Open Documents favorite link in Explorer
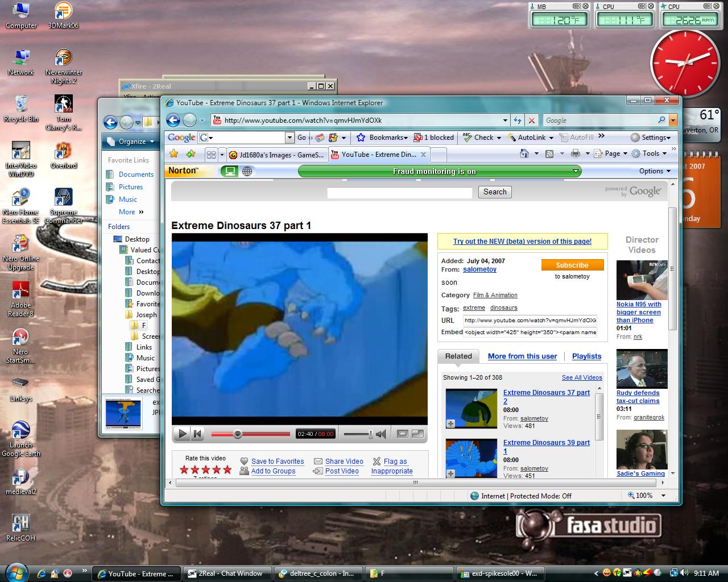Screen dimensions: 728x582 click(136, 174)
